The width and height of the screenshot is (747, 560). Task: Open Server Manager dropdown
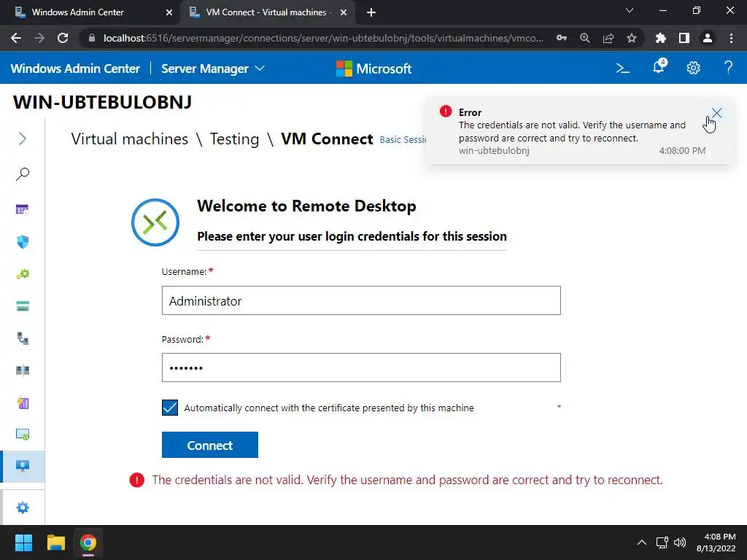[212, 69]
